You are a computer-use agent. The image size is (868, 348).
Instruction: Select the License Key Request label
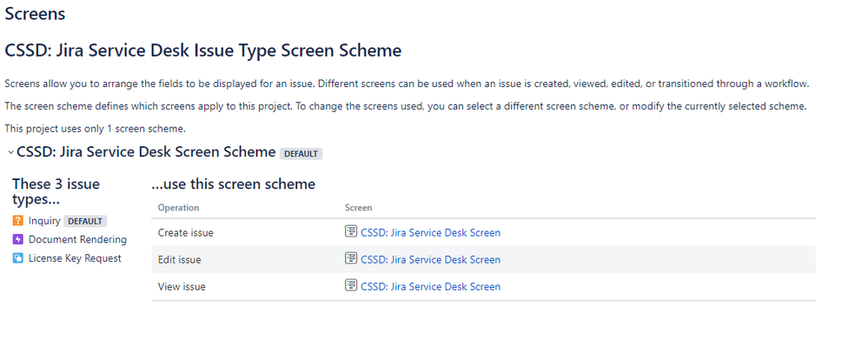tap(75, 258)
